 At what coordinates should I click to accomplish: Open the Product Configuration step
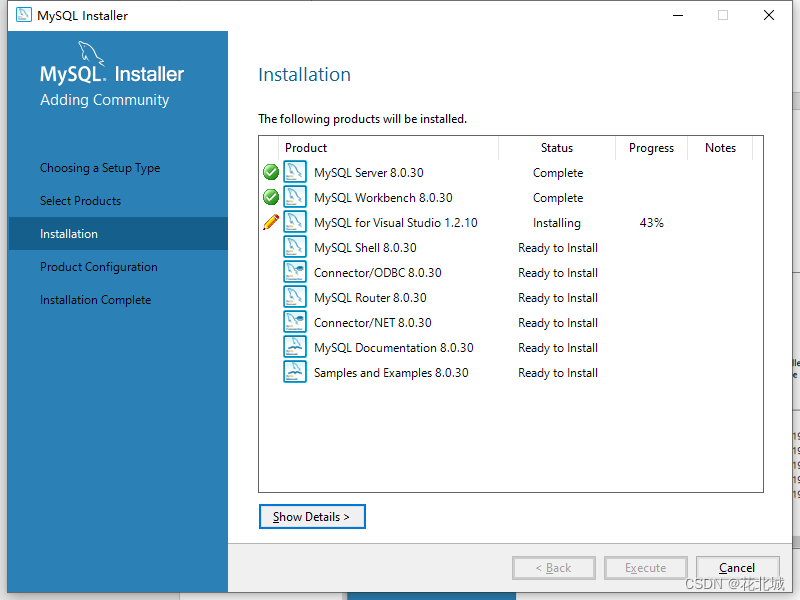pos(99,267)
